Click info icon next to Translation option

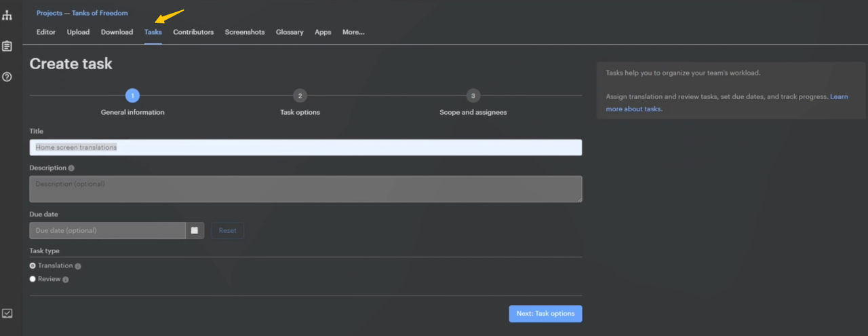pyautogui.click(x=78, y=267)
